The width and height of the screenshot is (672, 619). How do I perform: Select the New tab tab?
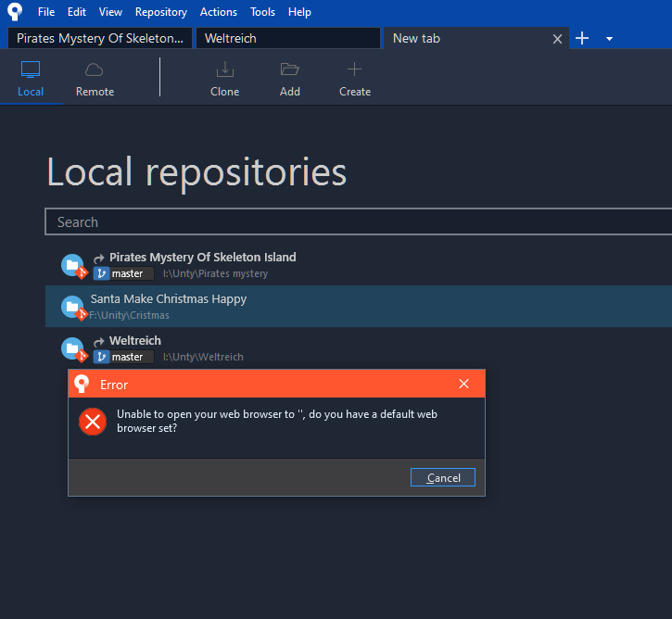(467, 38)
